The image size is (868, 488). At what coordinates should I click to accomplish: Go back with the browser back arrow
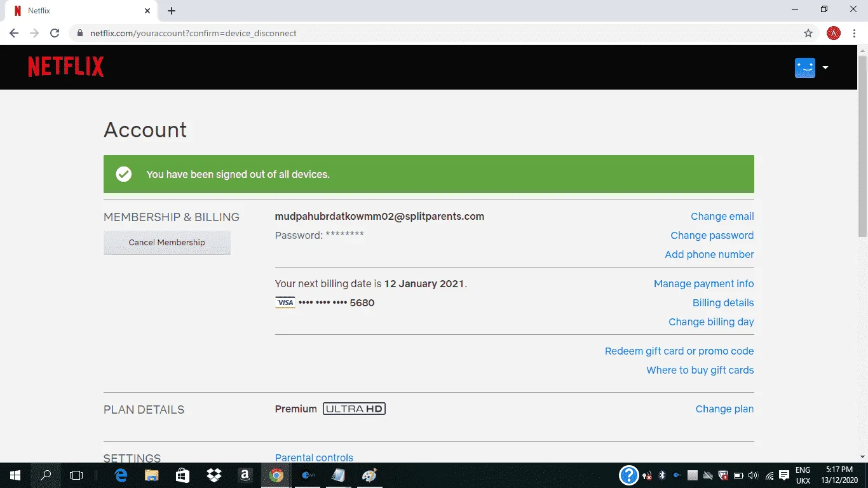tap(14, 33)
